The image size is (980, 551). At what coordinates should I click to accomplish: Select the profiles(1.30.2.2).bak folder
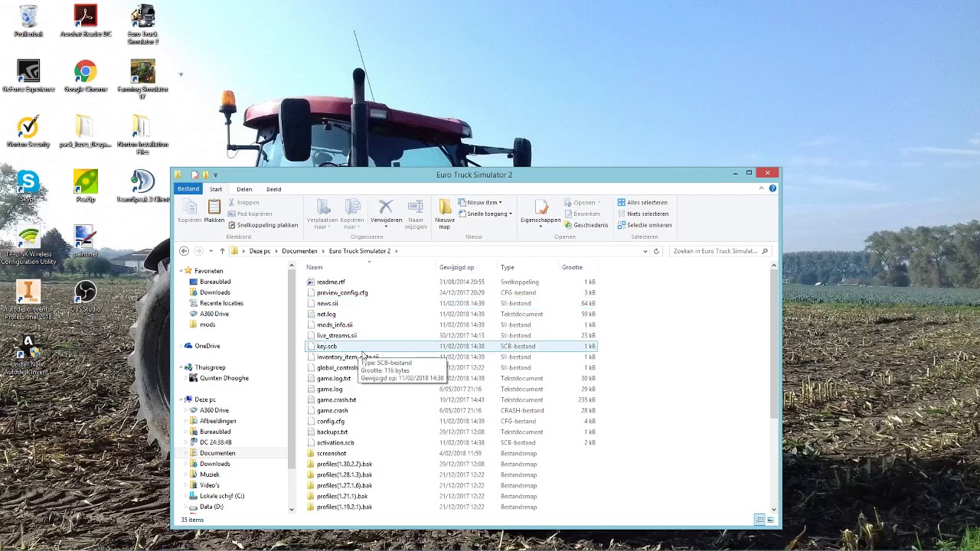[x=344, y=464]
